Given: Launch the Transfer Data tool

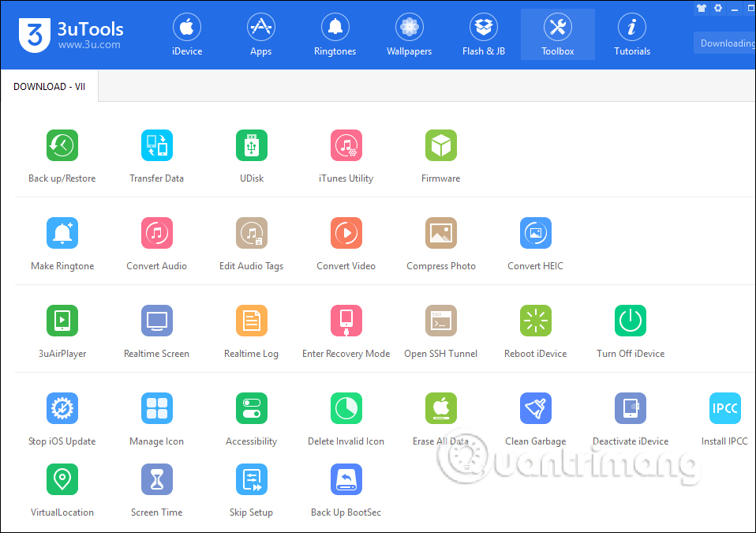Looking at the screenshot, I should click(x=157, y=145).
